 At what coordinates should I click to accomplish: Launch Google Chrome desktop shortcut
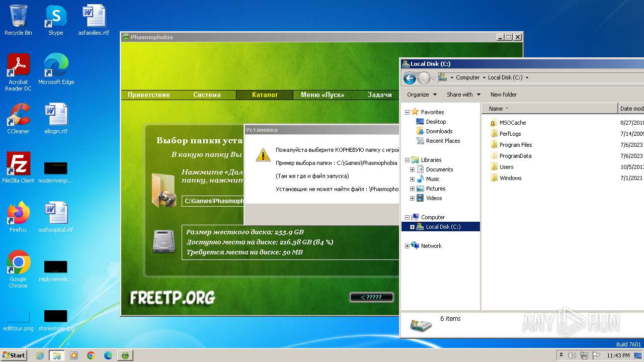18,269
